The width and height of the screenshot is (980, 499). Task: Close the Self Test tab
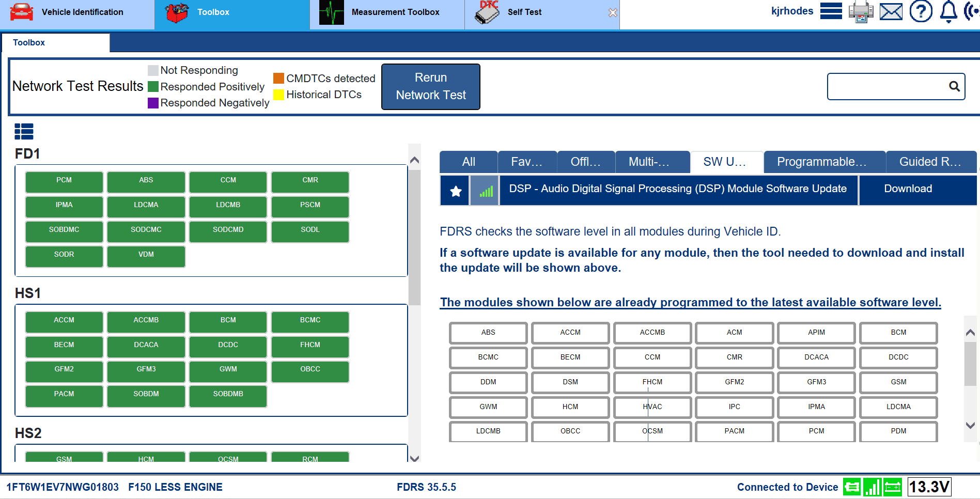[x=613, y=13]
